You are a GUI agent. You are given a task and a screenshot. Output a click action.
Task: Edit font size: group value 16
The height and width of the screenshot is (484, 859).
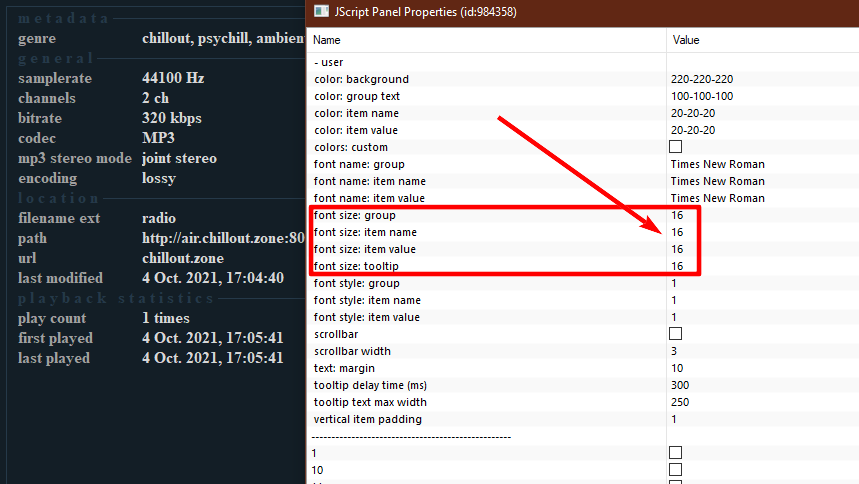click(x=677, y=215)
